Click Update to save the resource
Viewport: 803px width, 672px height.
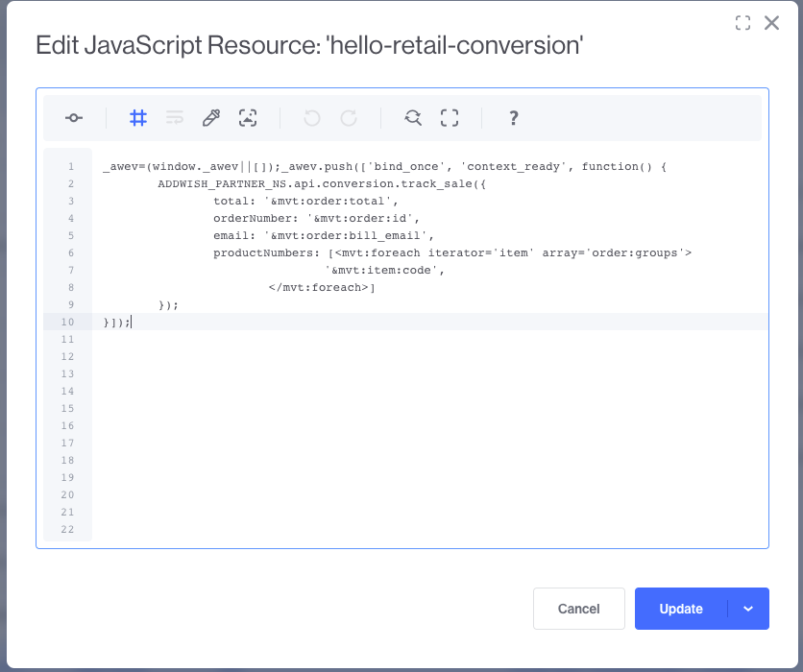(x=681, y=609)
